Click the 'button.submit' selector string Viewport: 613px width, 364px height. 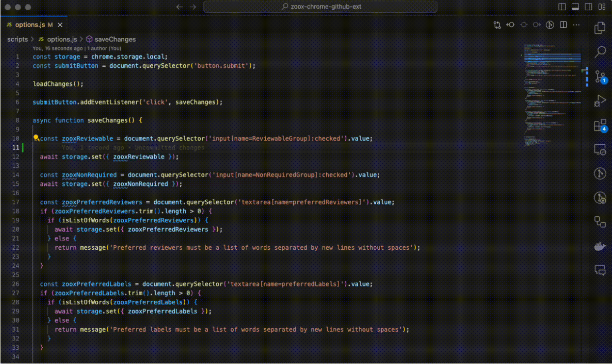[x=222, y=66]
